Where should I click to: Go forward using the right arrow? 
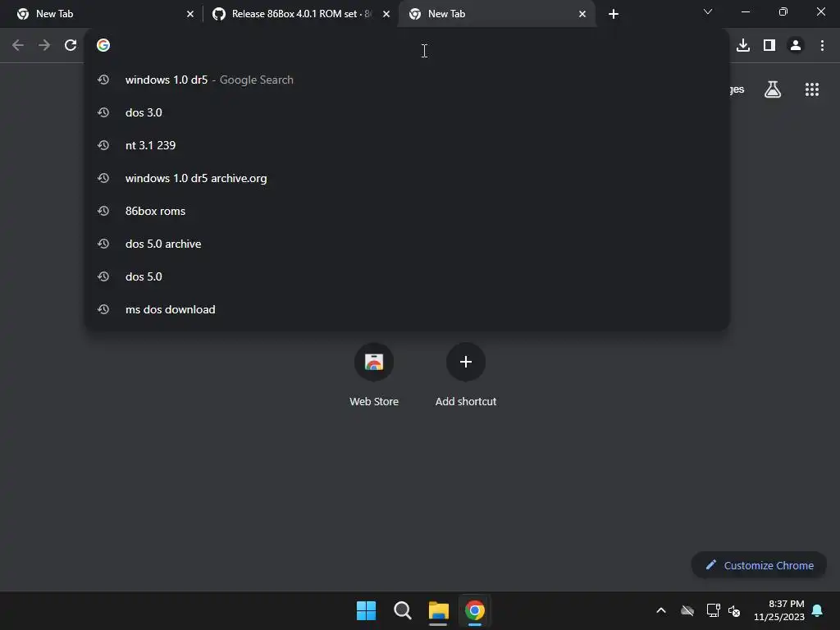[44, 46]
